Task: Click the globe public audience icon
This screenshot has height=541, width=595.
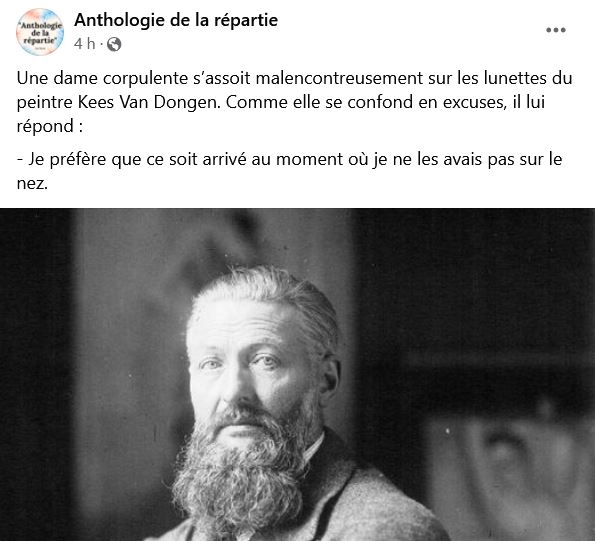Action: click(114, 44)
